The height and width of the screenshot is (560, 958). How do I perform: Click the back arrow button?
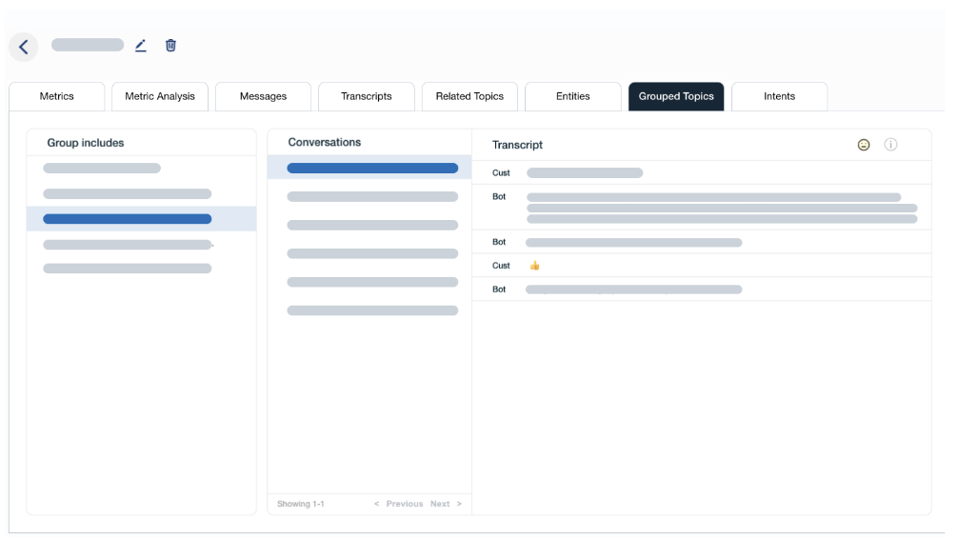[x=23, y=47]
